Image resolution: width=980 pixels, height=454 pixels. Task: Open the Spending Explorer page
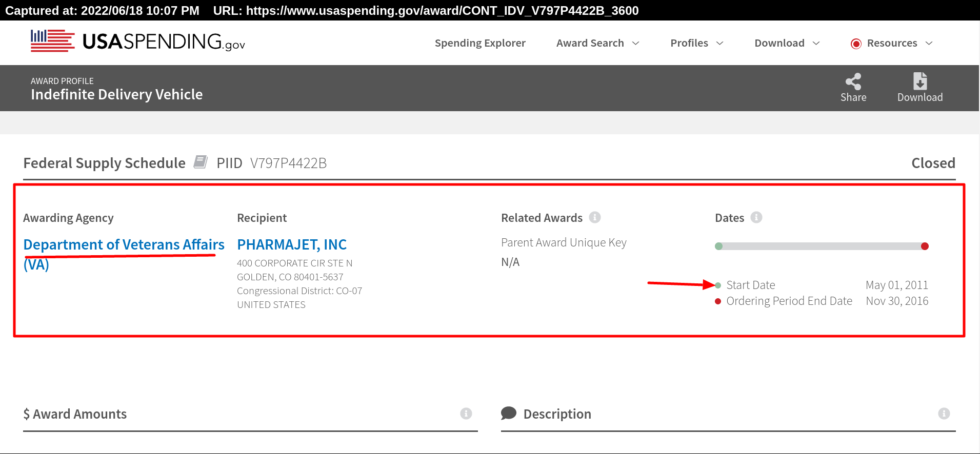480,43
